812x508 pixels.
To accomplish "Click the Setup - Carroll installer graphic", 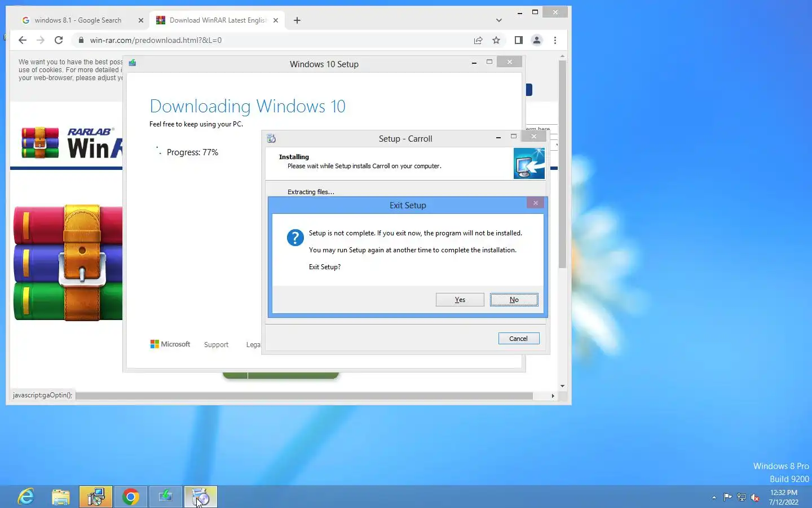I will (x=529, y=163).
